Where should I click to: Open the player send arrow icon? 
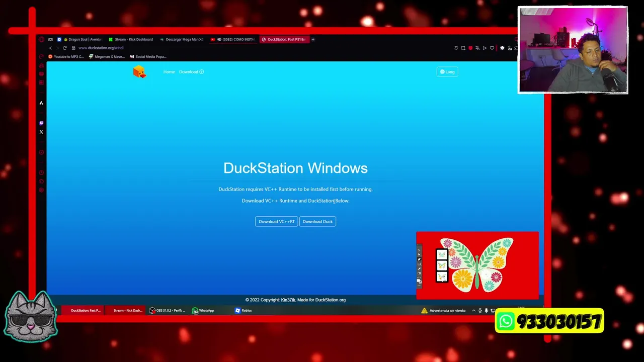[x=485, y=48]
